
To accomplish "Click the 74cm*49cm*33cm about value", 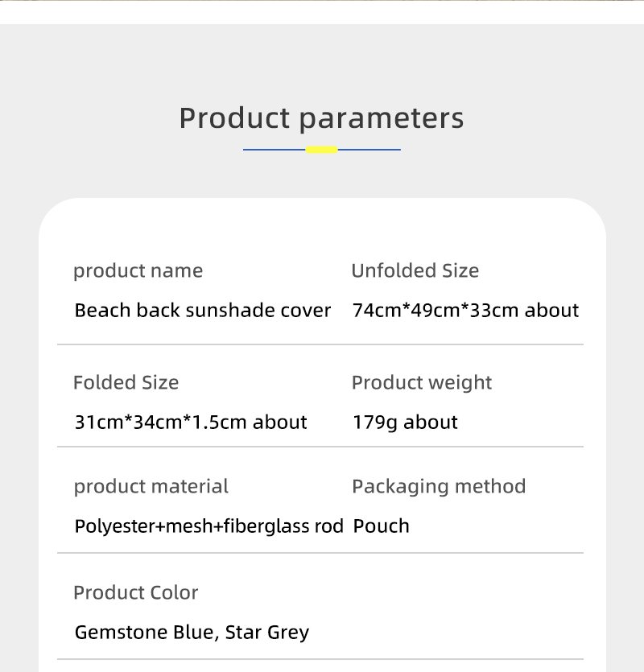I will (x=465, y=311).
